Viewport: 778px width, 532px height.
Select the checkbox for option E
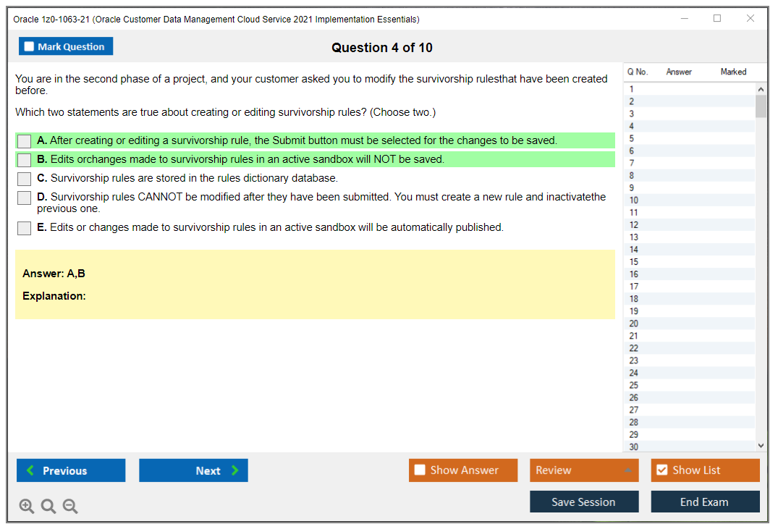click(x=24, y=227)
